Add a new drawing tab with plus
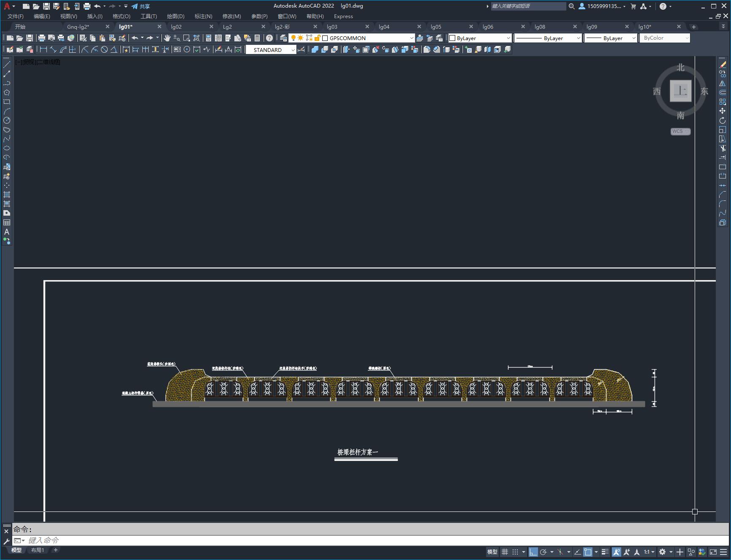The image size is (731, 560). [693, 27]
